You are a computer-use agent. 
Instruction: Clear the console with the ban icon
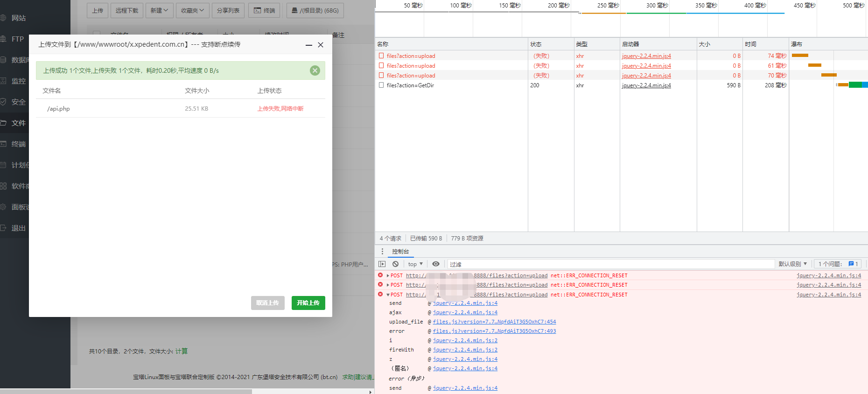(395, 264)
